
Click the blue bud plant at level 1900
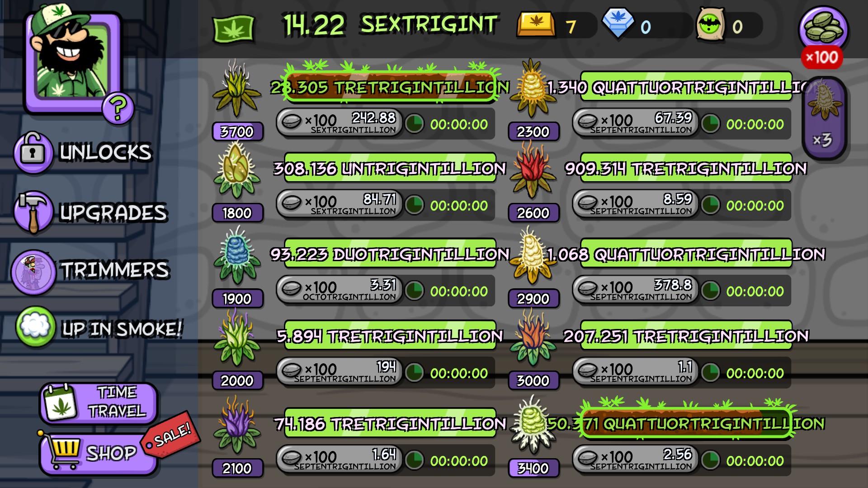tap(237, 254)
